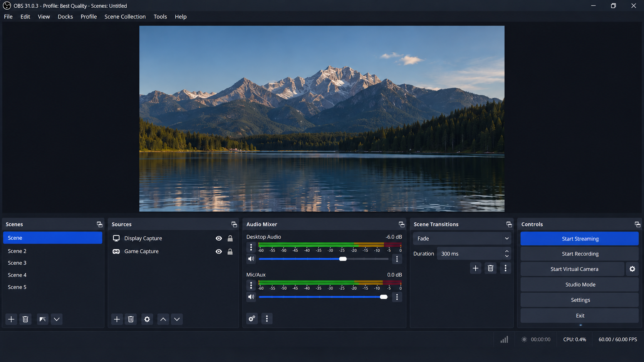644x362 pixels.
Task: Open Desktop Audio options beside volume slider
Action: click(397, 259)
